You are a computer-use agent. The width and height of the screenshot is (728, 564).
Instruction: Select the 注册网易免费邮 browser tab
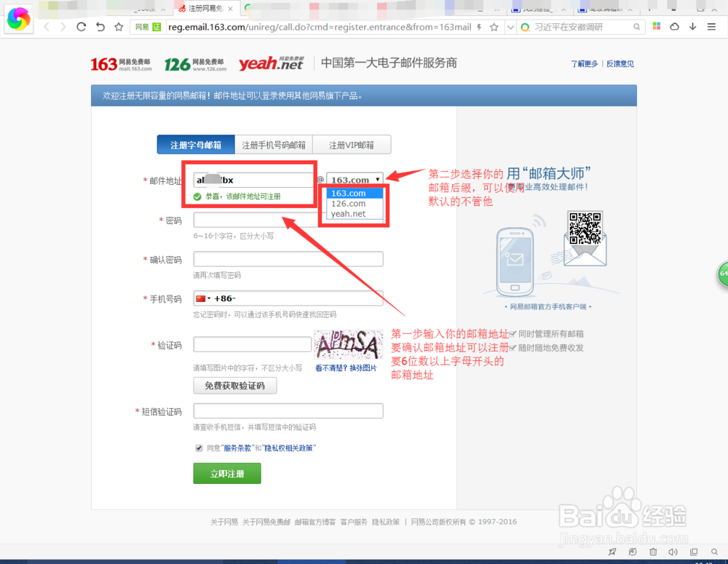click(x=206, y=8)
